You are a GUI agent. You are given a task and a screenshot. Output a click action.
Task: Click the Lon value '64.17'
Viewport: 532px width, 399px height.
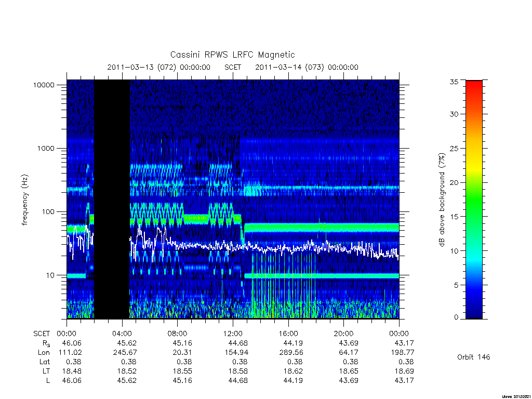click(349, 353)
